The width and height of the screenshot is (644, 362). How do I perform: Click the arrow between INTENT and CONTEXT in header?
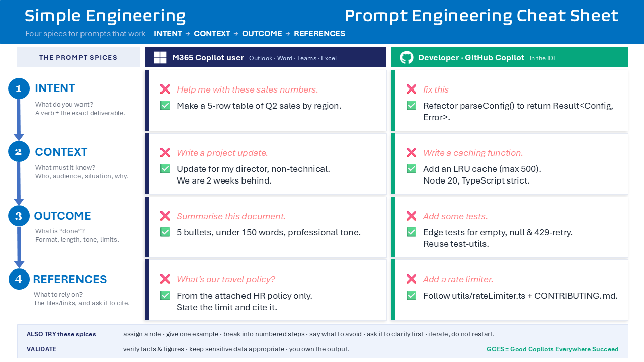188,34
